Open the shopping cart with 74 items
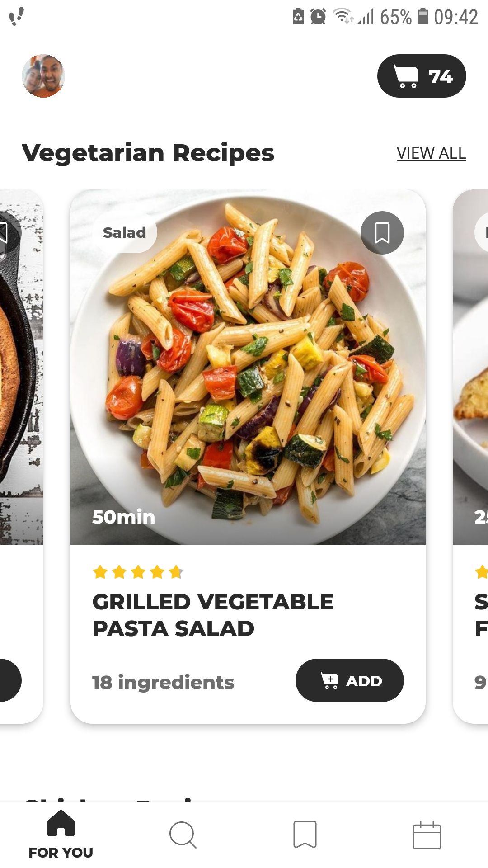The width and height of the screenshot is (488, 868). pyautogui.click(x=421, y=76)
